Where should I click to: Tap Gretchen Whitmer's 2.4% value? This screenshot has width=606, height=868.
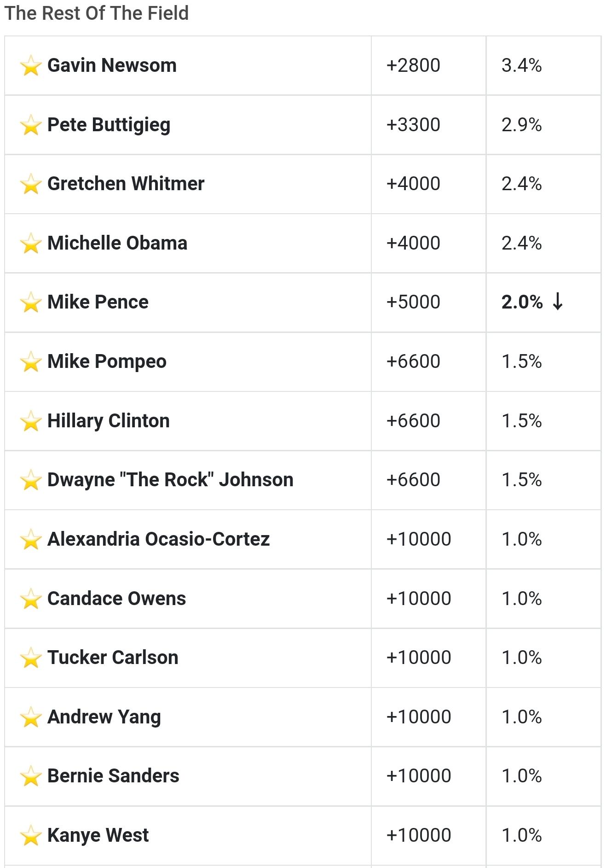point(521,184)
